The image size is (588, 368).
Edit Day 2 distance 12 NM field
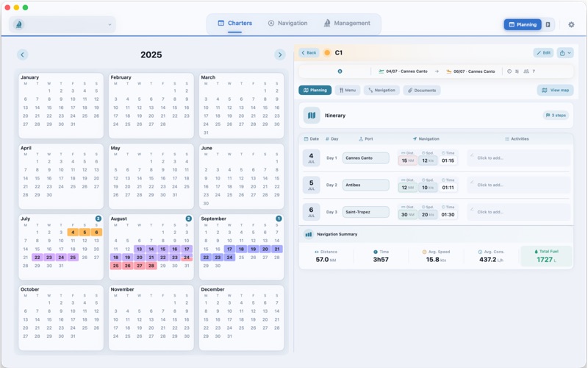coord(408,188)
